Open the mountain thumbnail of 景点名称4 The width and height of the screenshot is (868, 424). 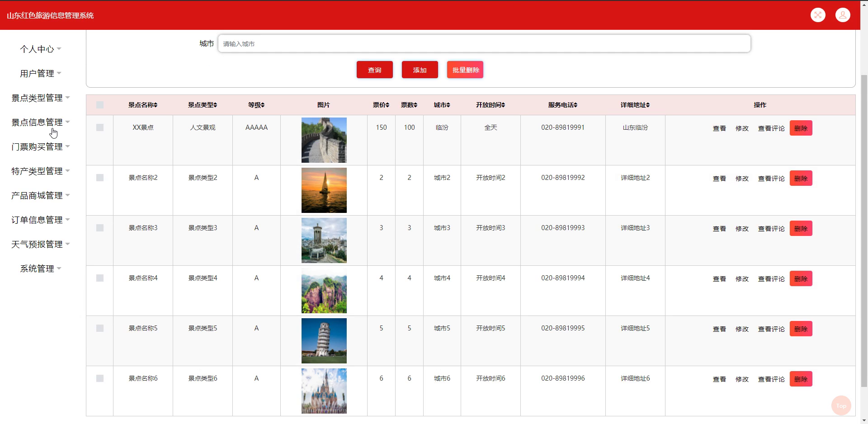[324, 291]
